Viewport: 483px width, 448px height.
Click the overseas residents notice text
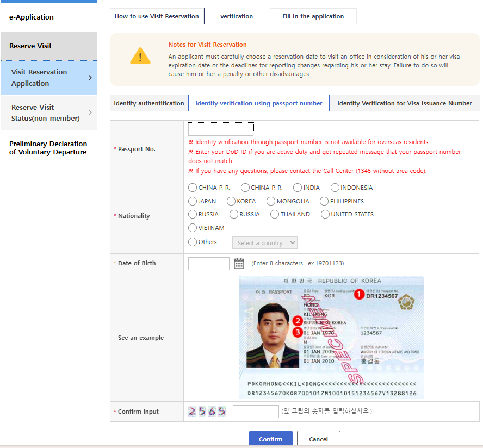pyautogui.click(x=308, y=142)
